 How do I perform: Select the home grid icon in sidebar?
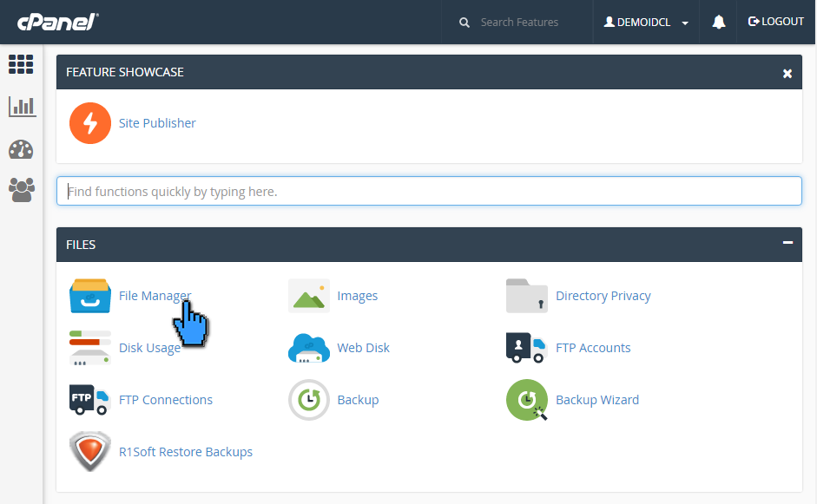[21, 64]
